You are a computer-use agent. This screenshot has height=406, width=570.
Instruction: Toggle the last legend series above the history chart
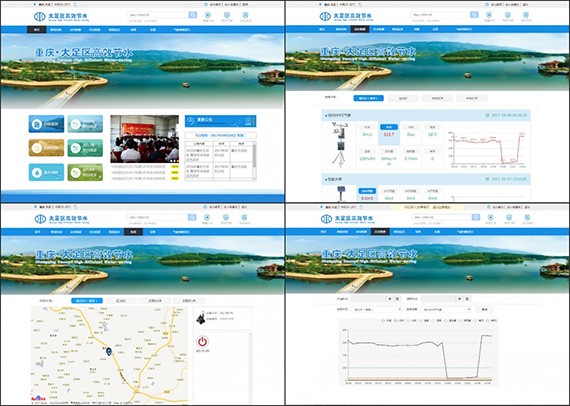[x=491, y=321]
